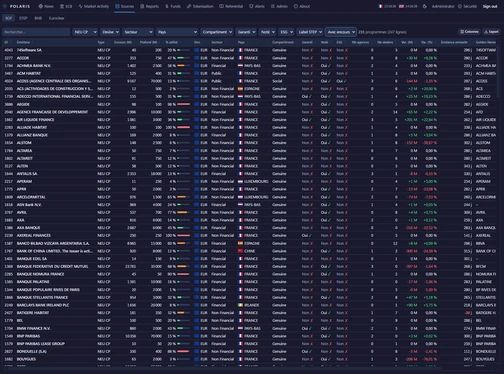Select the AGENCE FRANCAISE DE DEVELOPPEMENT row

(x=250, y=112)
